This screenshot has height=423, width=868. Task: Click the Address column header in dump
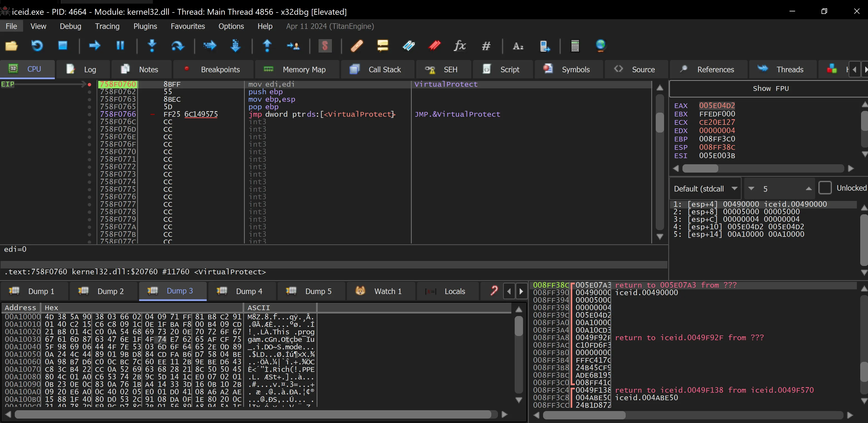pyautogui.click(x=21, y=308)
